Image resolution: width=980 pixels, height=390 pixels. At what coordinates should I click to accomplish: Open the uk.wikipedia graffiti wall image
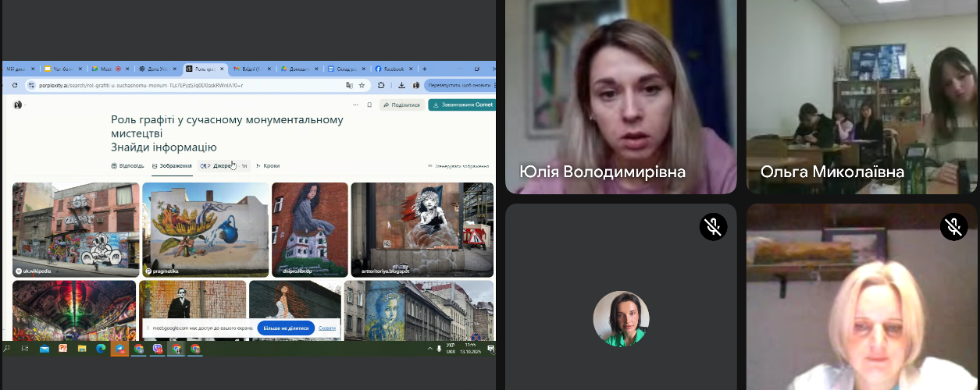[x=76, y=230]
